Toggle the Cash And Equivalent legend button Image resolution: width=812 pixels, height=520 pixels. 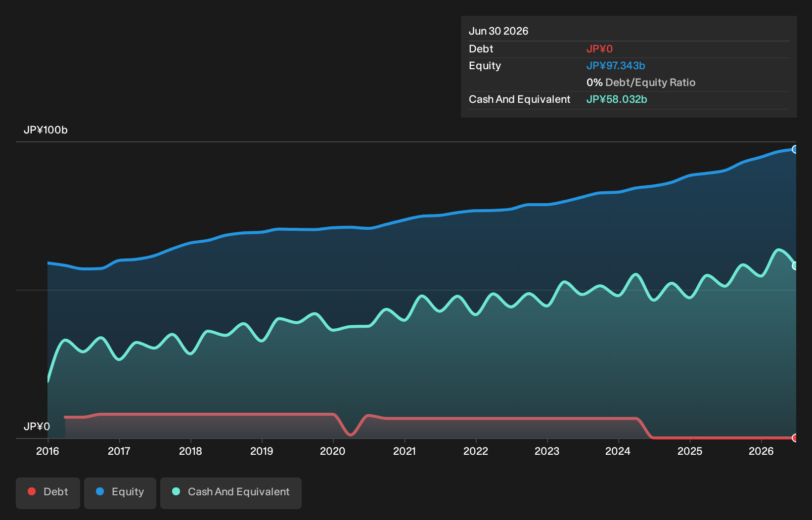pyautogui.click(x=231, y=493)
